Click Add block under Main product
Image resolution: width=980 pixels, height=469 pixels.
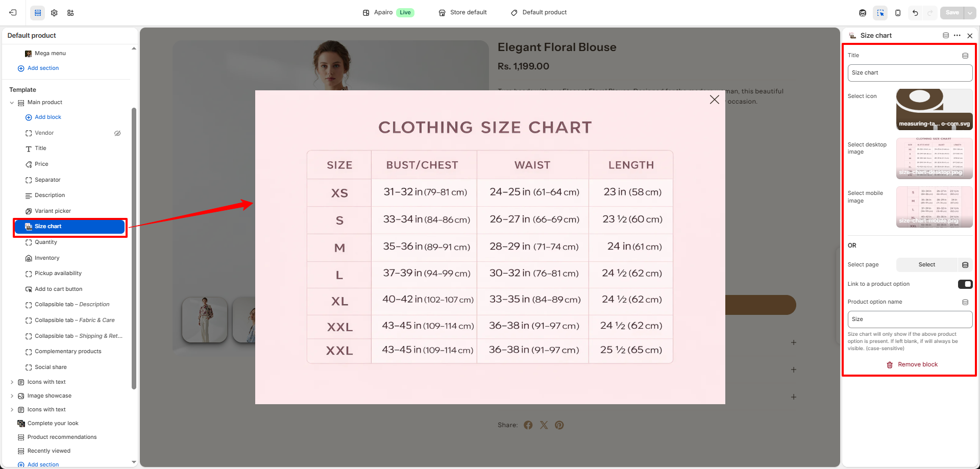pos(43,117)
